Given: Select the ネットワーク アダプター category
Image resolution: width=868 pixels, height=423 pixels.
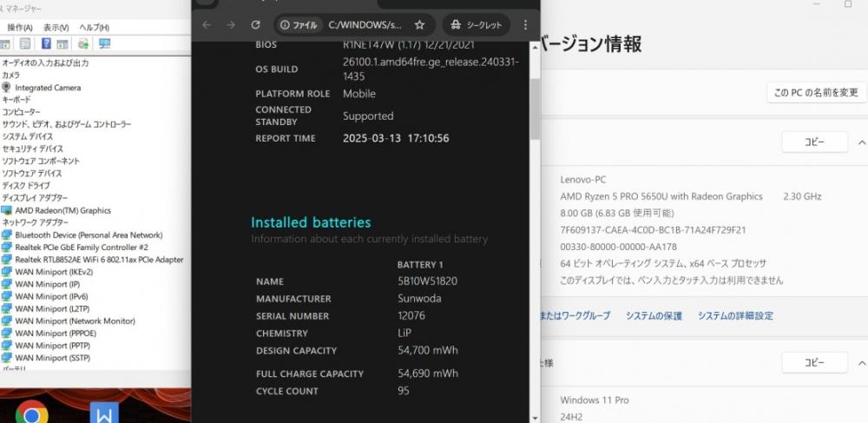Looking at the screenshot, I should (x=35, y=222).
